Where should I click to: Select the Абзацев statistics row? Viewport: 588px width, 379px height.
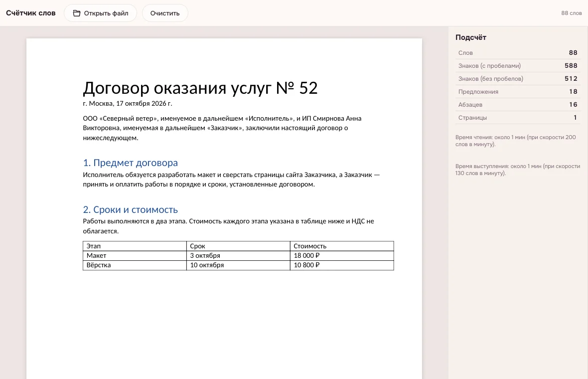click(518, 105)
